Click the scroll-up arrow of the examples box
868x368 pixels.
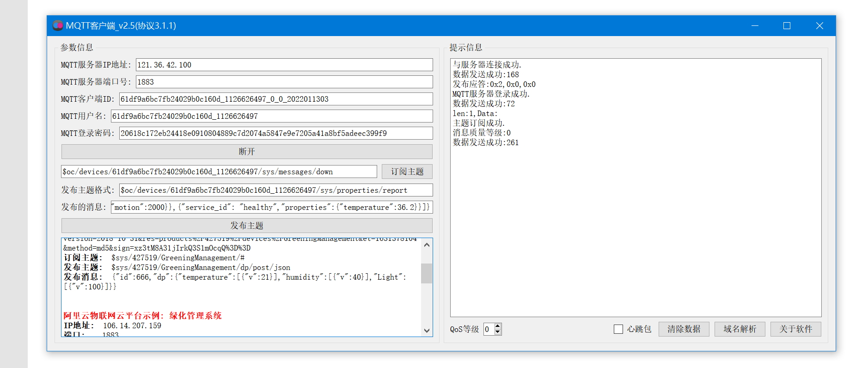tap(427, 245)
